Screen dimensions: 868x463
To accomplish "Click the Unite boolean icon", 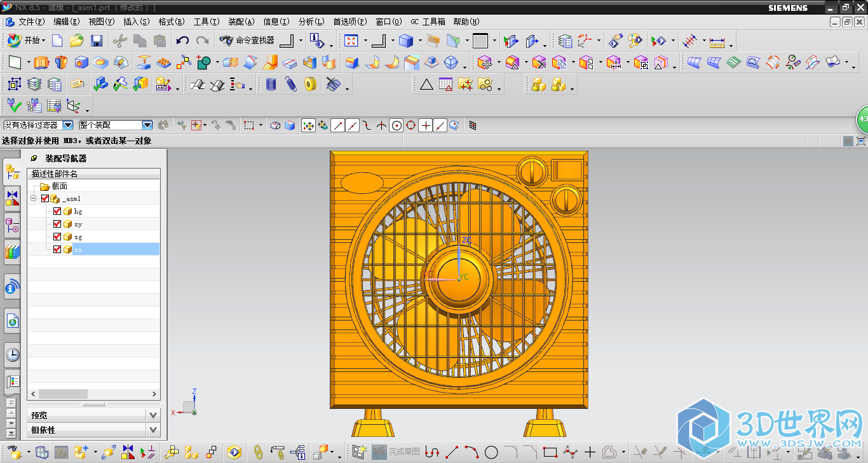I will 204,62.
